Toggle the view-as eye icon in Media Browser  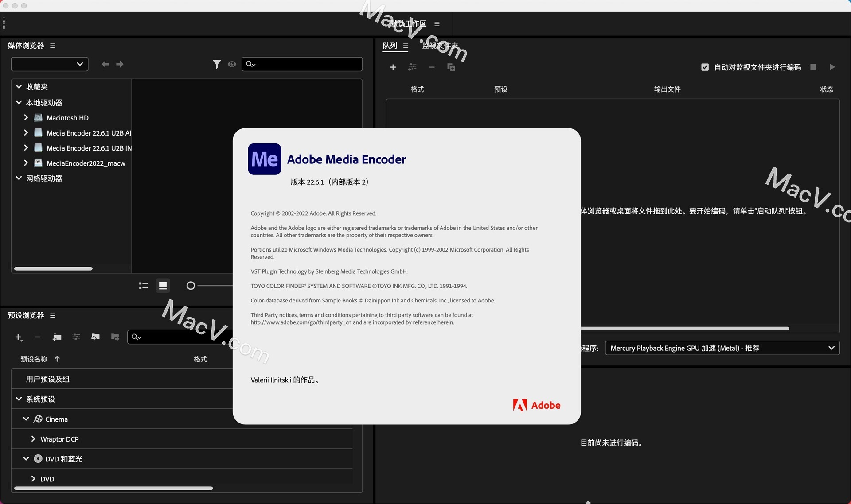point(232,64)
